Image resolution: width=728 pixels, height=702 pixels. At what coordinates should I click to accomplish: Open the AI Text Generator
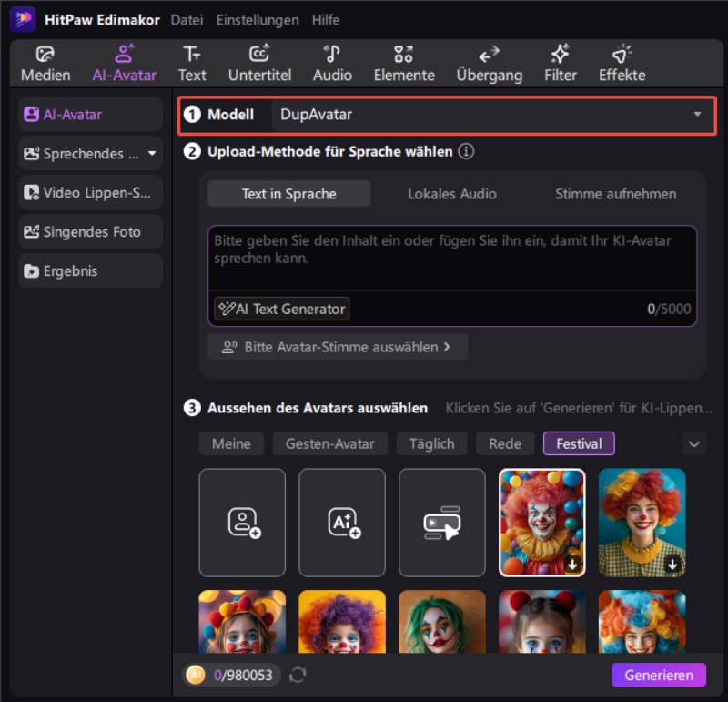coord(280,309)
